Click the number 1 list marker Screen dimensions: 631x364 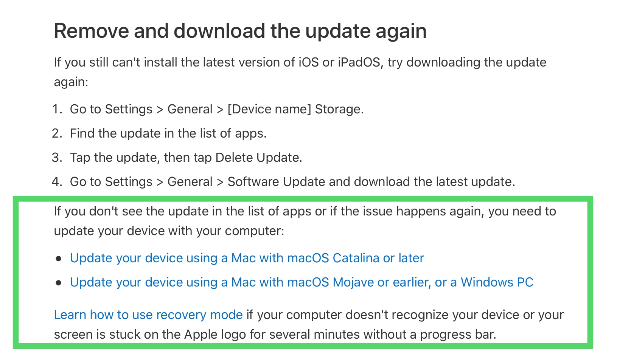click(x=57, y=109)
